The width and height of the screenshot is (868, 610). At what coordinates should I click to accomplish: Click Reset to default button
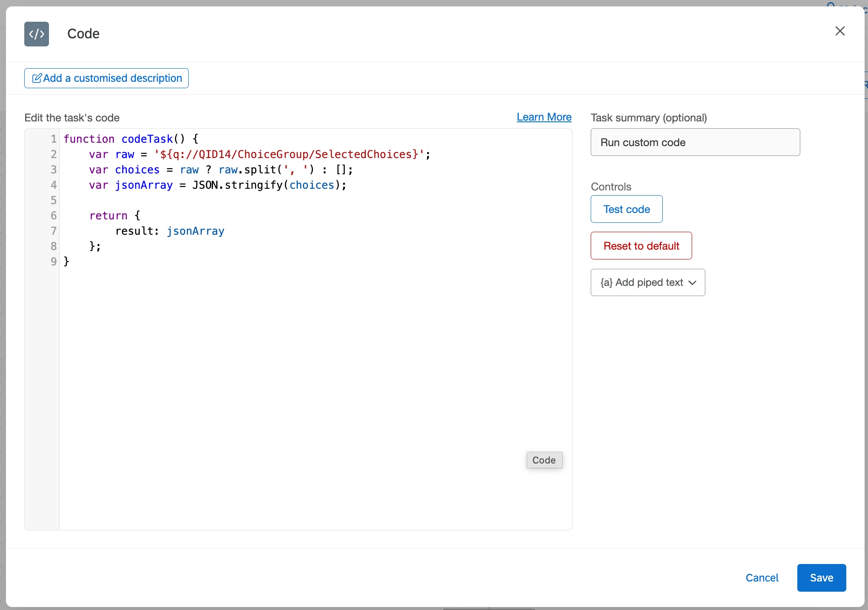pos(641,246)
